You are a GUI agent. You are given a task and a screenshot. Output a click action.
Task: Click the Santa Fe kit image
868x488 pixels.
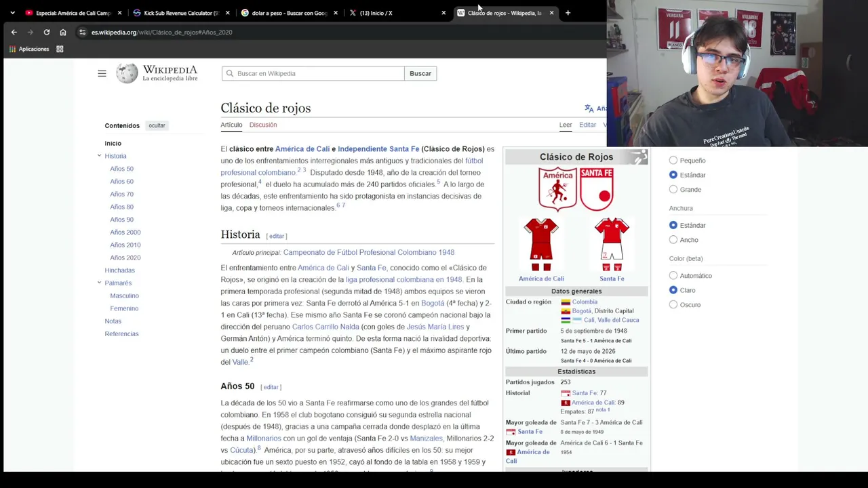click(612, 244)
